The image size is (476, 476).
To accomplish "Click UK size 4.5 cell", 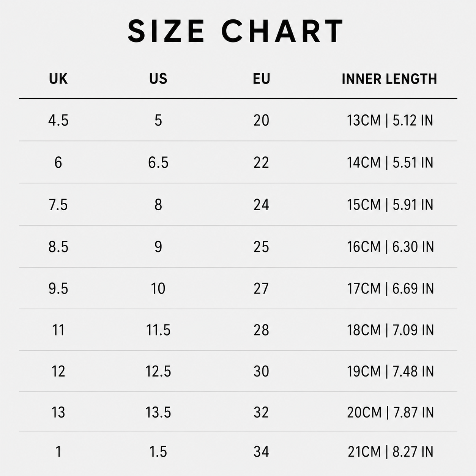I will click(58, 120).
